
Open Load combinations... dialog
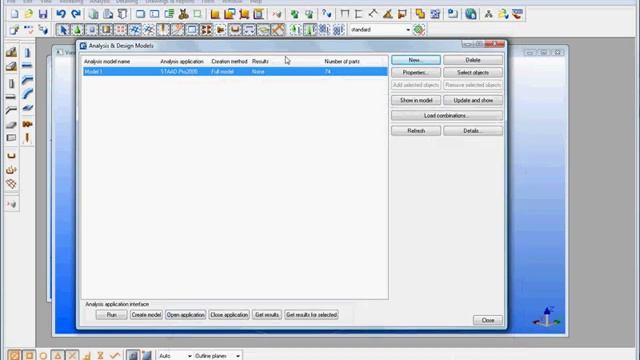point(447,116)
